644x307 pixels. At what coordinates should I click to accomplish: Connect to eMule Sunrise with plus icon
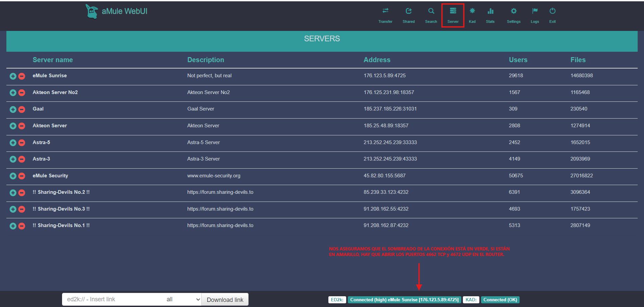(x=13, y=76)
